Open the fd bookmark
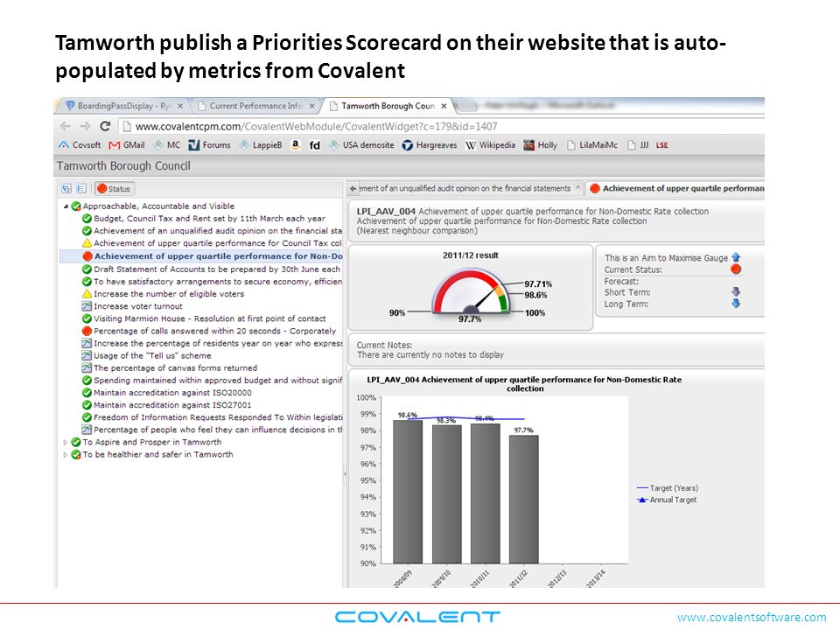 (x=314, y=145)
